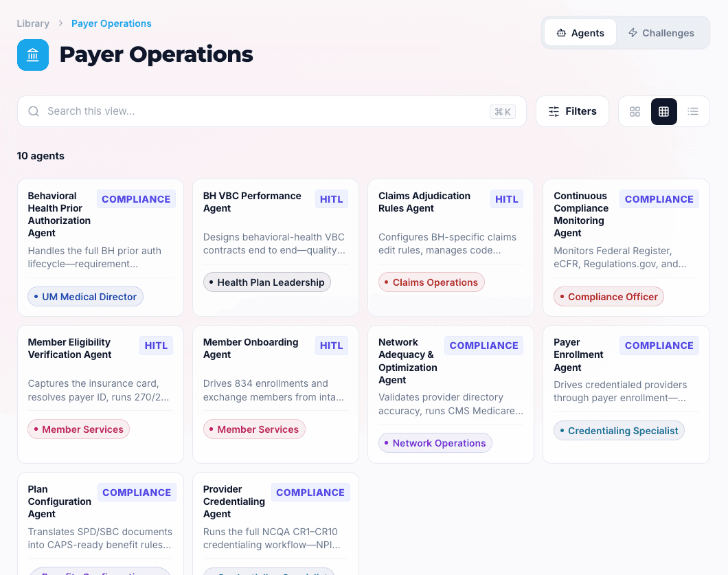Click HITL badge on Member Onboarding card
This screenshot has height=575, width=728.
point(332,346)
